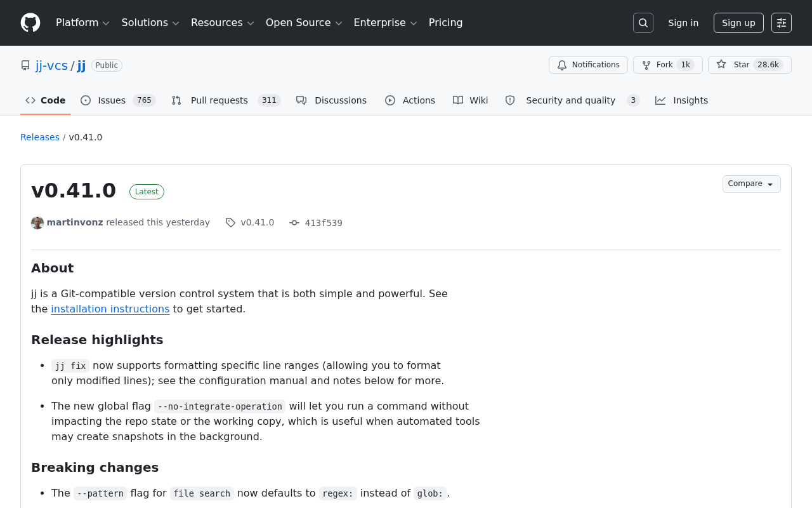The width and height of the screenshot is (812, 508).
Task: Click the tag icon next to v0.41.0
Action: [x=230, y=222]
